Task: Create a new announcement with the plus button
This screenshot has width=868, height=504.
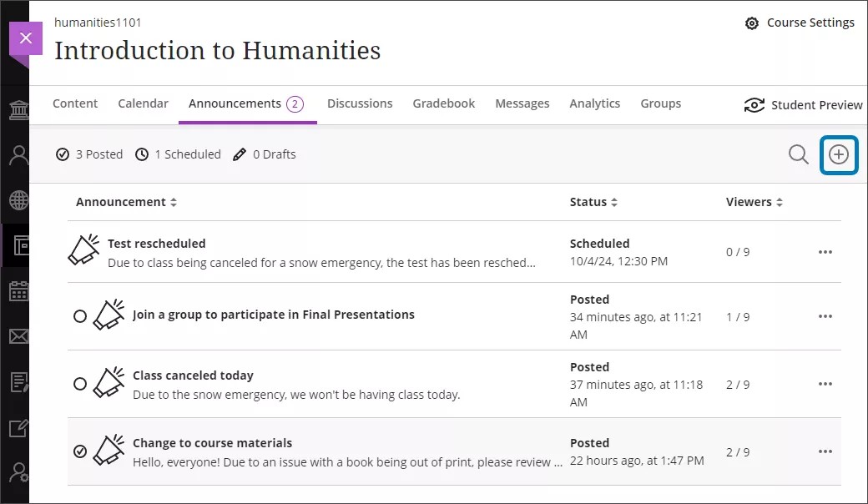Action: click(839, 154)
